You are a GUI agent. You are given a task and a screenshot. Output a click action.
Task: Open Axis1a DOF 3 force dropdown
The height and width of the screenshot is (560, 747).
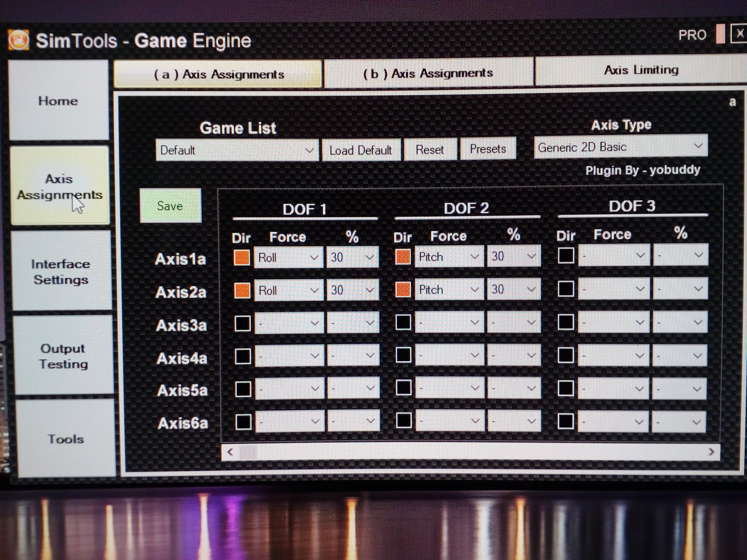click(x=613, y=255)
